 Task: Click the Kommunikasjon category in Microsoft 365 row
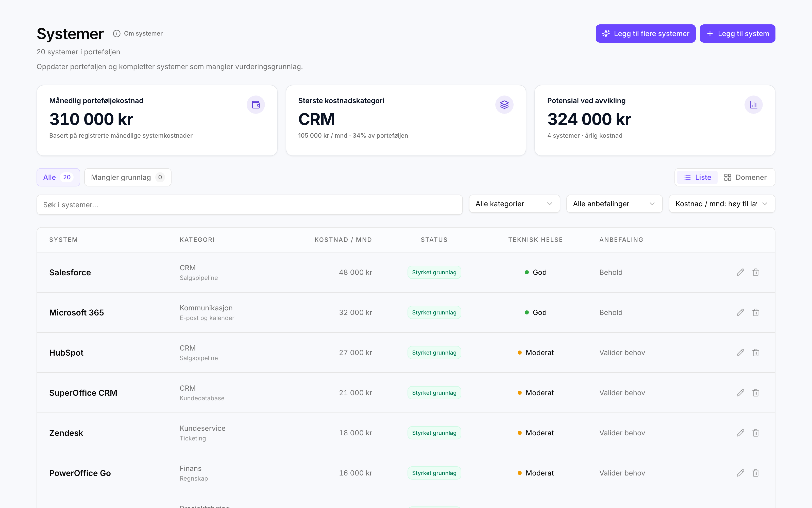click(x=206, y=308)
